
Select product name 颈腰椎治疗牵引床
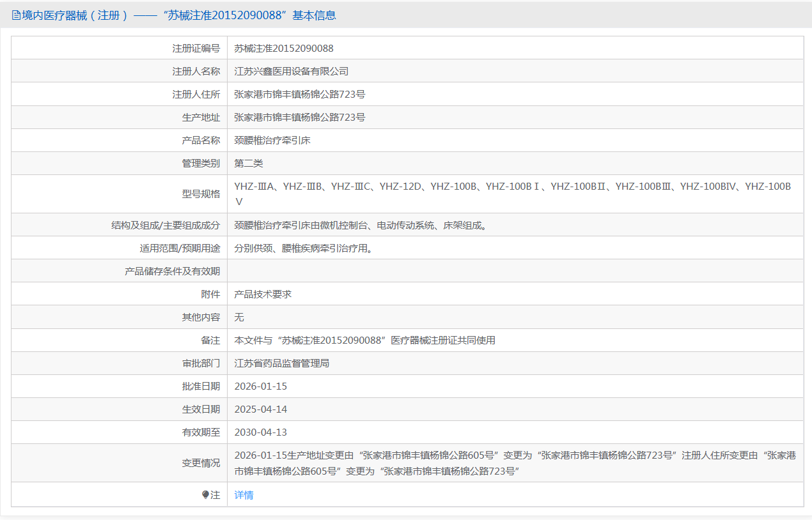point(272,140)
